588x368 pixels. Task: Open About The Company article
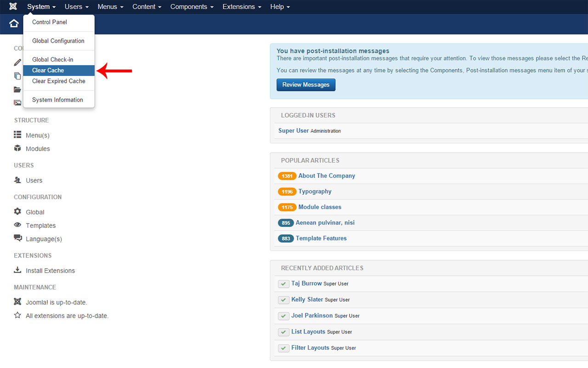[327, 176]
